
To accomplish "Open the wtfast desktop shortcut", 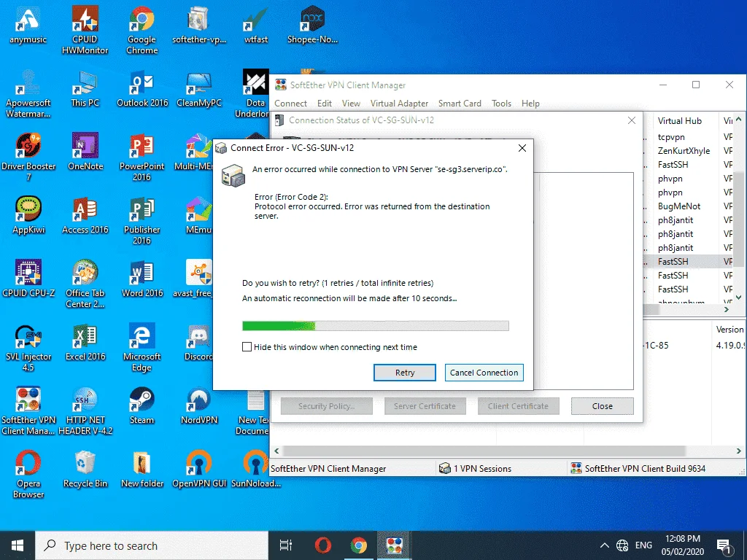I will [x=256, y=26].
